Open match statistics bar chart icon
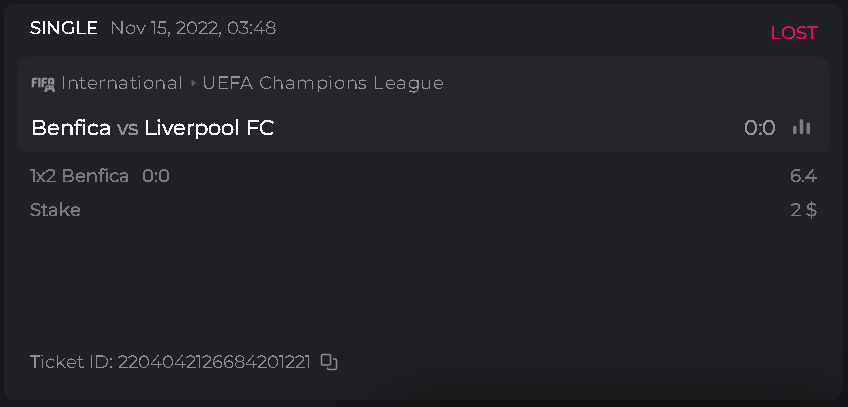The width and height of the screenshot is (848, 407). [801, 127]
